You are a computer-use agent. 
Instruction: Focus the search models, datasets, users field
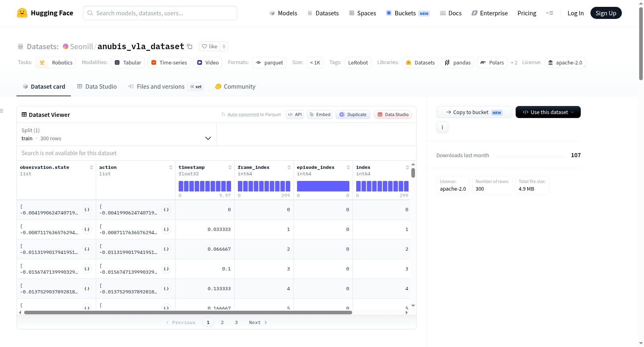(160, 13)
